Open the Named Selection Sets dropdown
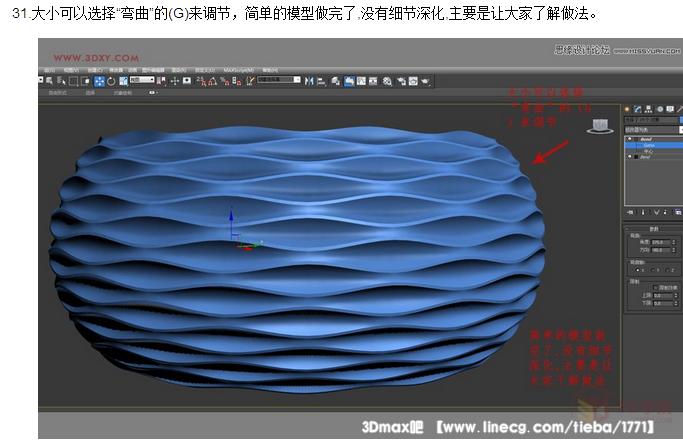 (278, 80)
